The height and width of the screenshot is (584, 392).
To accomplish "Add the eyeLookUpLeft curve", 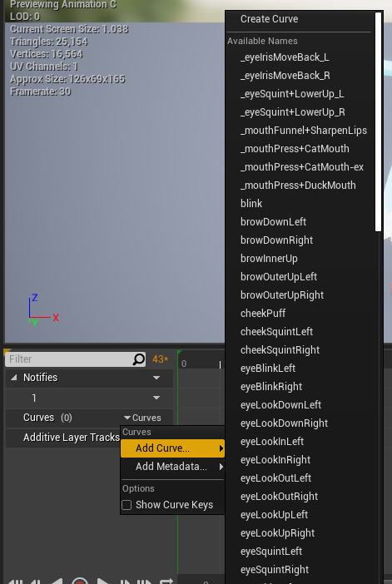I will 274,514.
